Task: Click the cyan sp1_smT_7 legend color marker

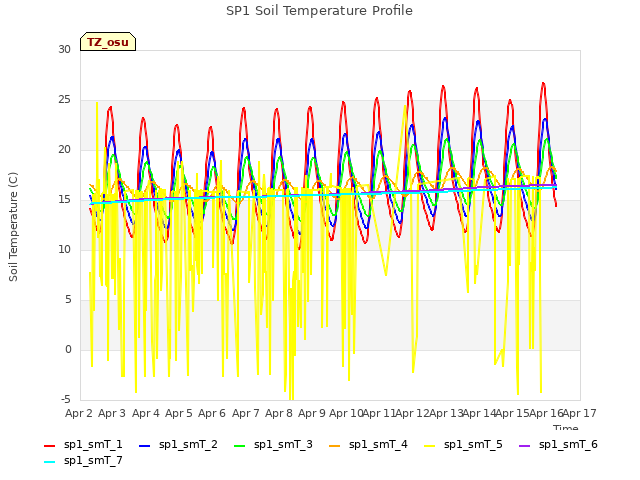Action: (49, 462)
